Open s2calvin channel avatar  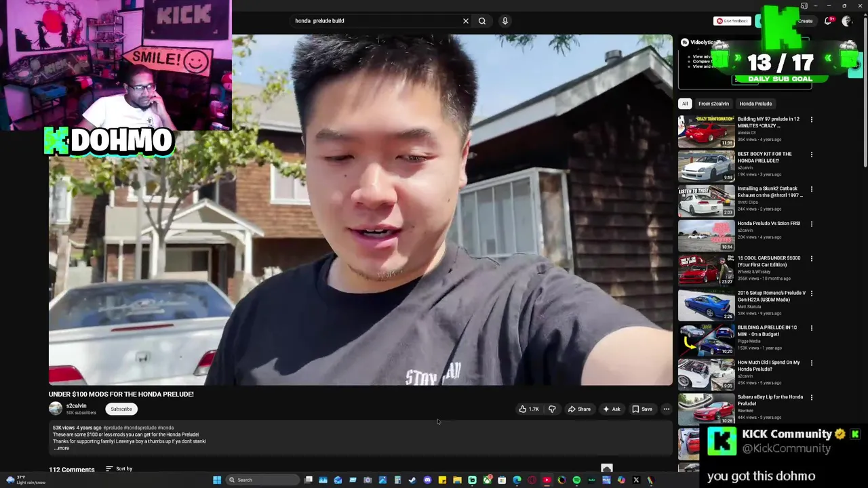coord(56,408)
